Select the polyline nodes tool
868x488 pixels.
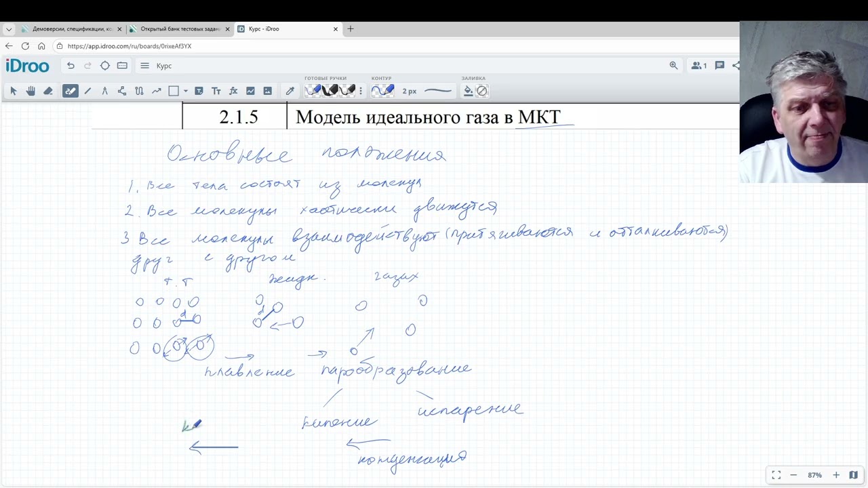pos(122,91)
